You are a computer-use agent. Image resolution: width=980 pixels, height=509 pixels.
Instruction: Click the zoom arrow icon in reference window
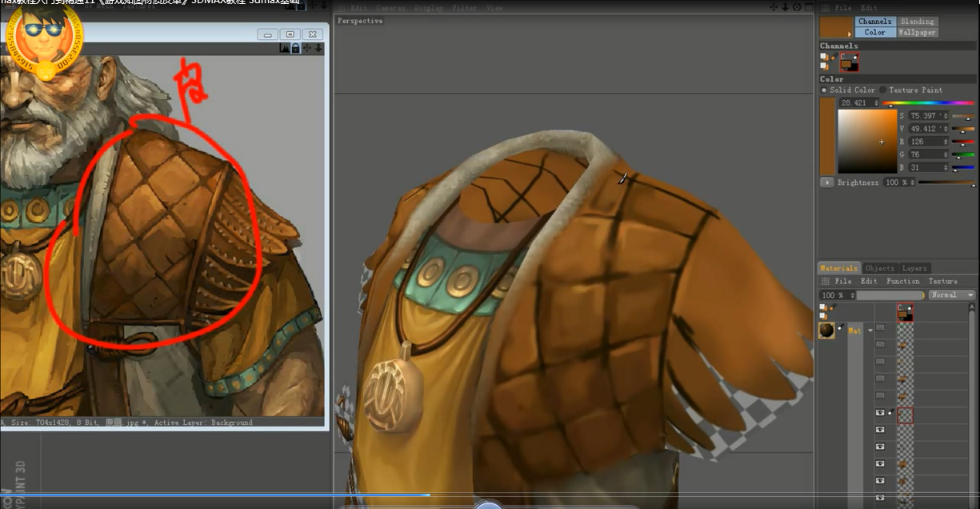[318, 49]
